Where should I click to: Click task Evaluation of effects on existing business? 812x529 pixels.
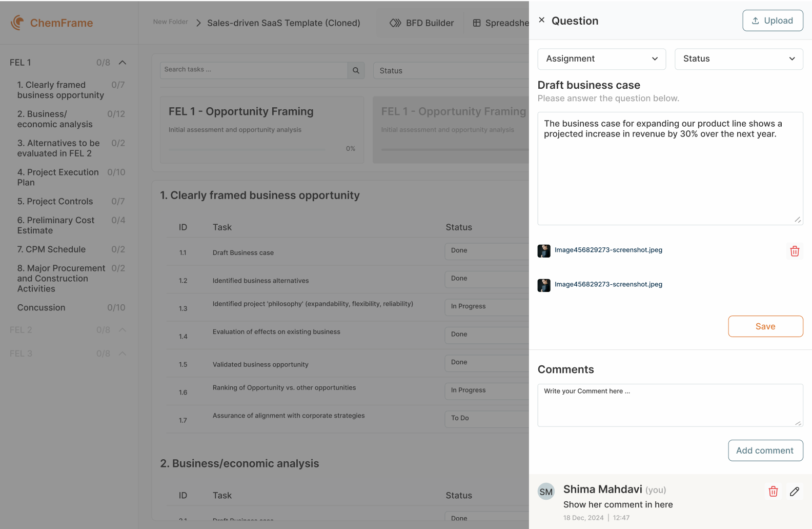(x=276, y=332)
